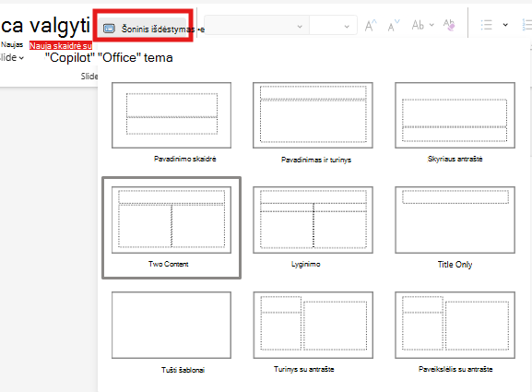Viewport: 532px width, 392px height.
Task: Select the Paveikslėlis su antrašte layout
Action: pos(455,326)
